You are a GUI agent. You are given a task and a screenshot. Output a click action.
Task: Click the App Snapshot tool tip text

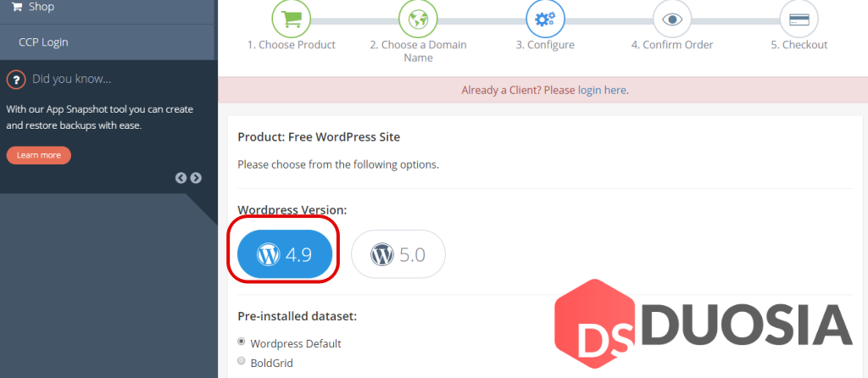[100, 117]
